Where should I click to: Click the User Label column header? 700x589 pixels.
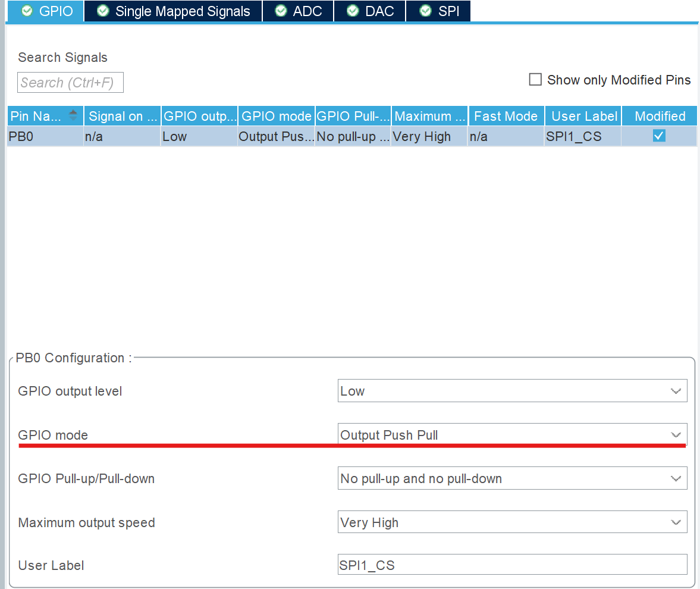coord(583,116)
